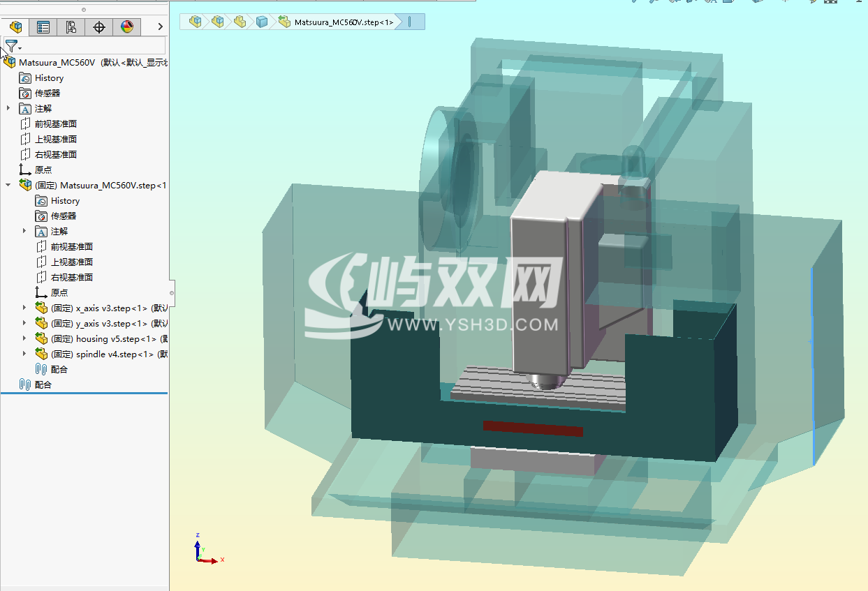Open the FeatureManager design tree tab
This screenshot has width=868, height=591.
[x=15, y=27]
